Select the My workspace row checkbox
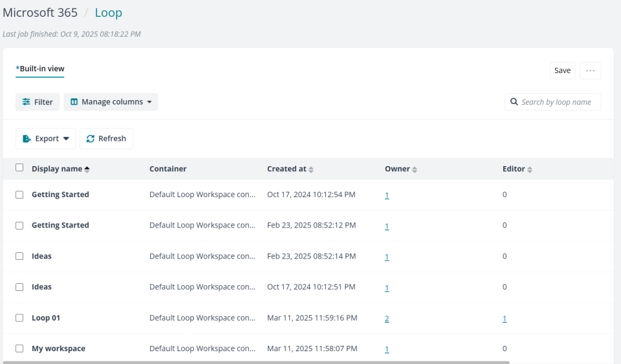The image size is (621, 364). (19, 349)
